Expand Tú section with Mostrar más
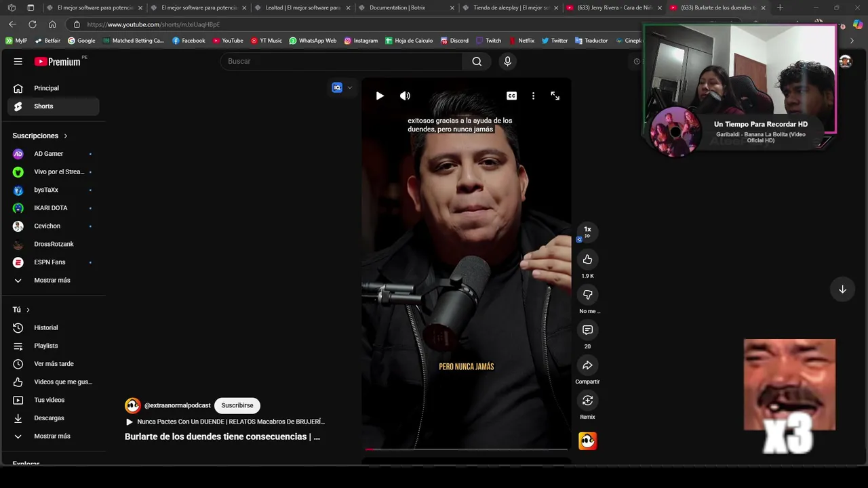The image size is (868, 488). [53, 436]
